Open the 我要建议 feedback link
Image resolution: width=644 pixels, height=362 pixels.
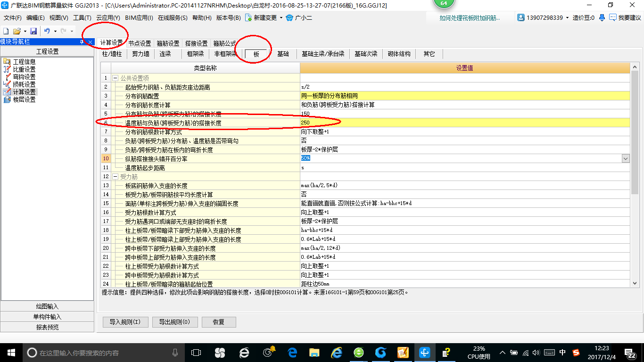tap(629, 18)
